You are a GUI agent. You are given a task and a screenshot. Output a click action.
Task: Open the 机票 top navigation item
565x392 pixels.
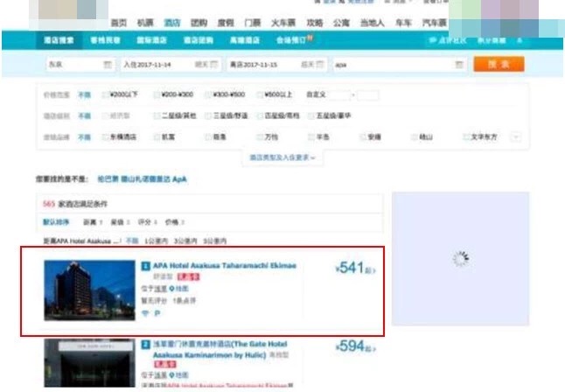(x=145, y=23)
